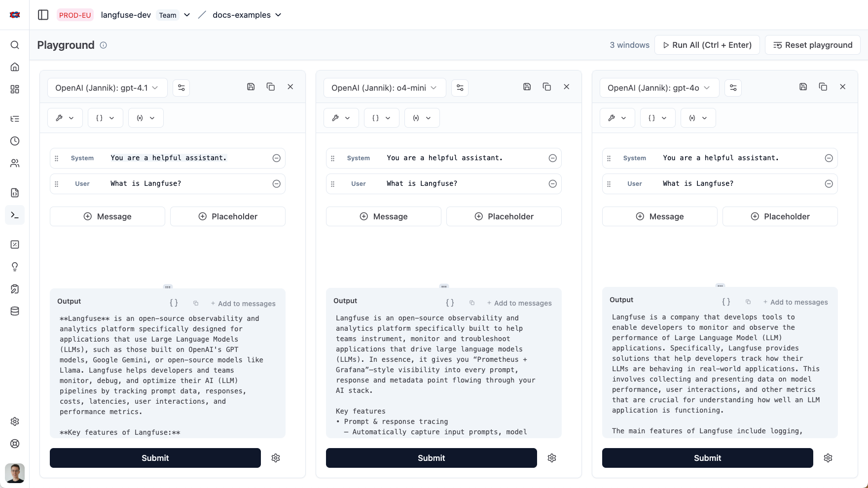Open the model settings for gpt-4.1 window

181,88
